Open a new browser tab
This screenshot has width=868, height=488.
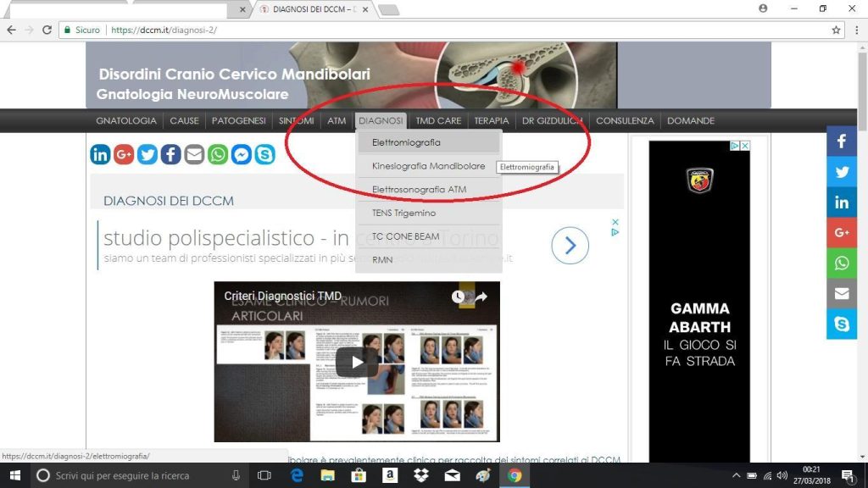[x=388, y=9]
